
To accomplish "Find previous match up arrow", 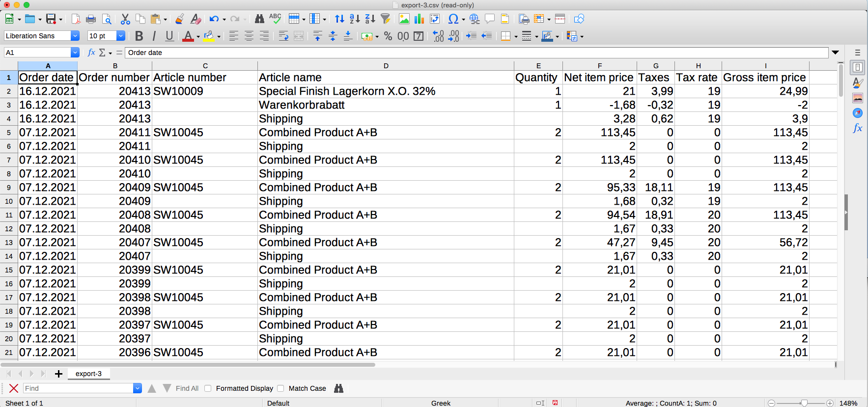I will click(x=152, y=388).
